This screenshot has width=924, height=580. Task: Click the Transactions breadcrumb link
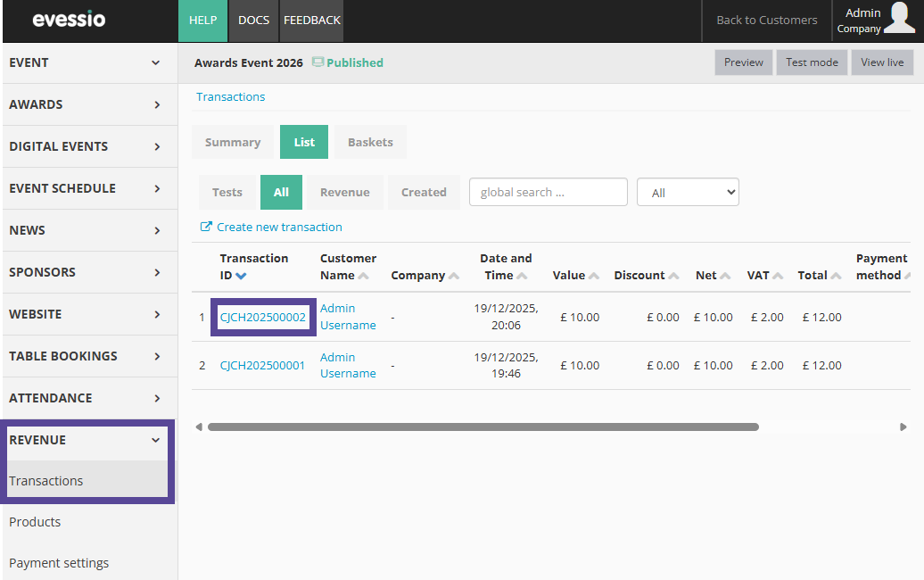[x=230, y=96]
